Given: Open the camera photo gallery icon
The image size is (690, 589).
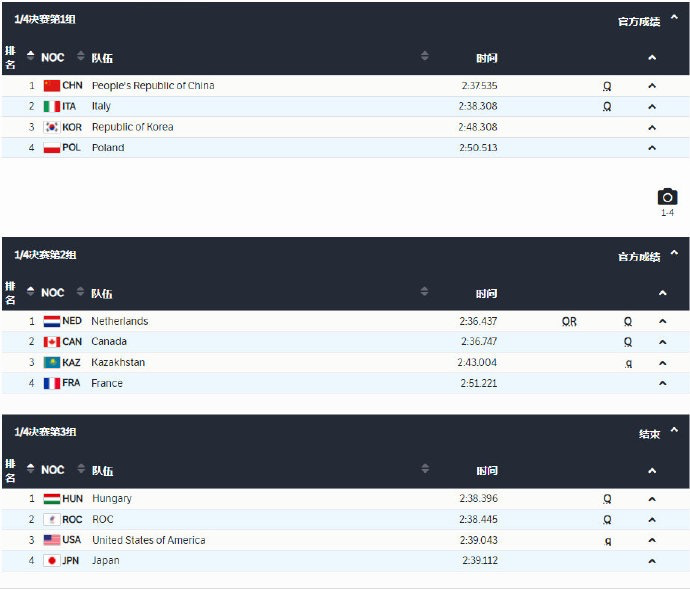Looking at the screenshot, I should point(667,197).
